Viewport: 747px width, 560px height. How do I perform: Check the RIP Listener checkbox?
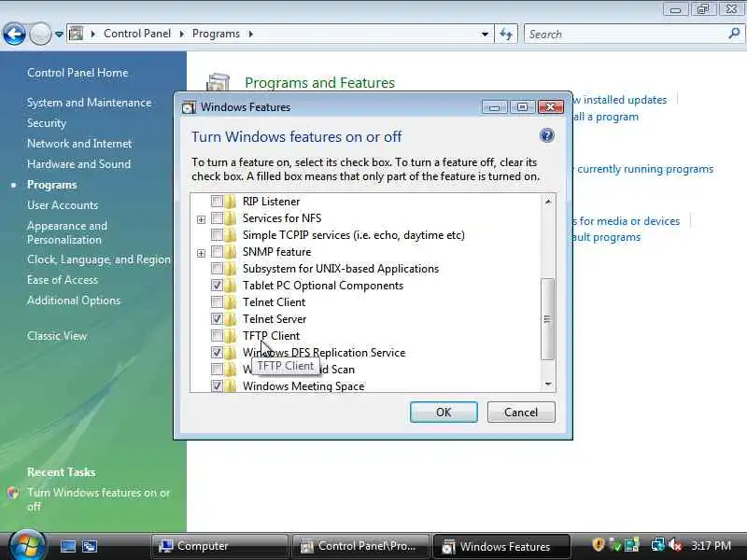click(x=217, y=202)
